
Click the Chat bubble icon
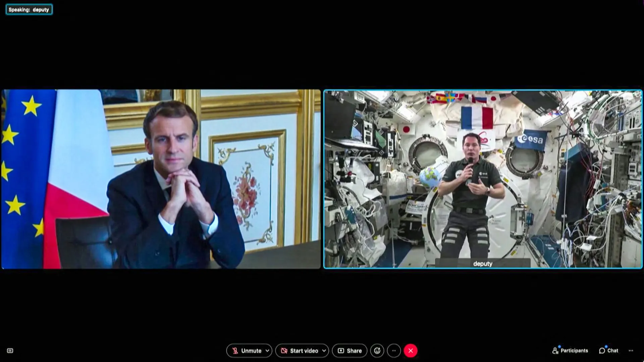[x=602, y=351]
